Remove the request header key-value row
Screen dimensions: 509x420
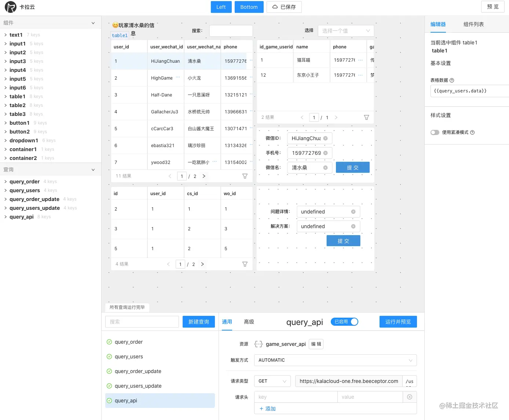point(410,397)
